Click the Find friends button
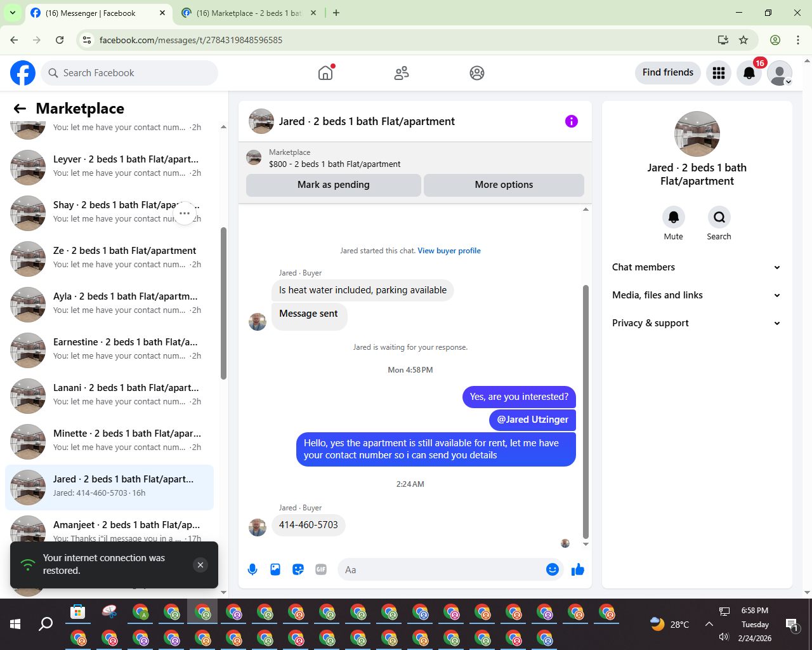812x650 pixels. [x=668, y=72]
